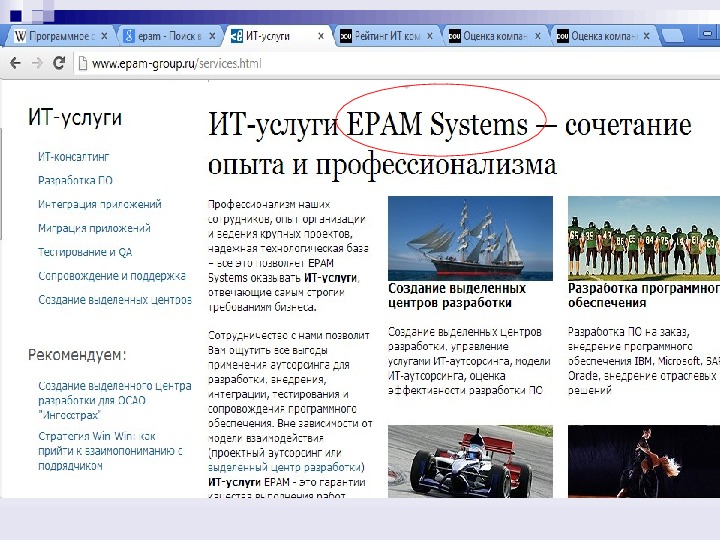This screenshot has width=720, height=540.
Task: Close the last Оценка компан tab
Action: tap(647, 36)
